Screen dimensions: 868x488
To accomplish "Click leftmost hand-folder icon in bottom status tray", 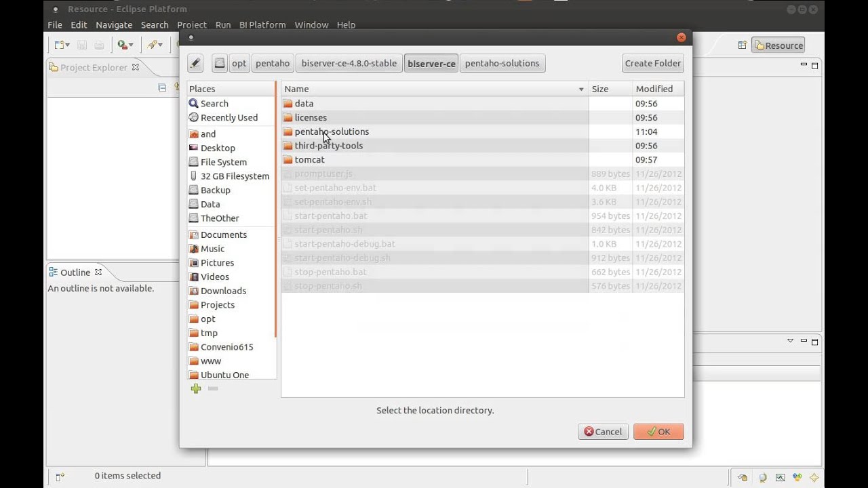I will click(x=743, y=477).
